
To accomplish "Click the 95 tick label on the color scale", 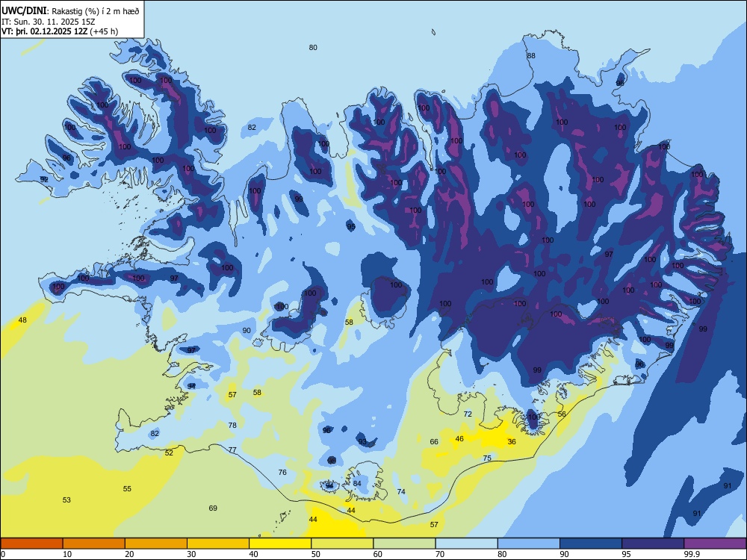I will [x=626, y=554].
